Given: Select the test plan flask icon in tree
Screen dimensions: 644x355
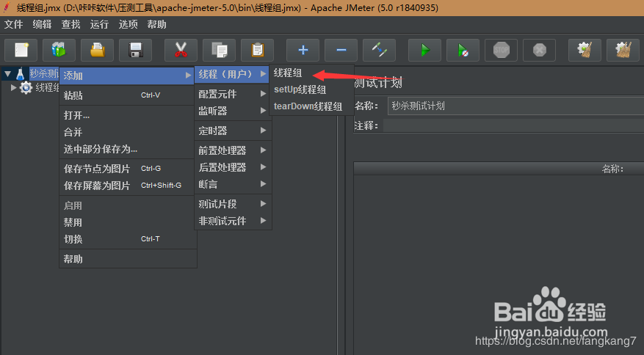Looking at the screenshot, I should pos(20,74).
